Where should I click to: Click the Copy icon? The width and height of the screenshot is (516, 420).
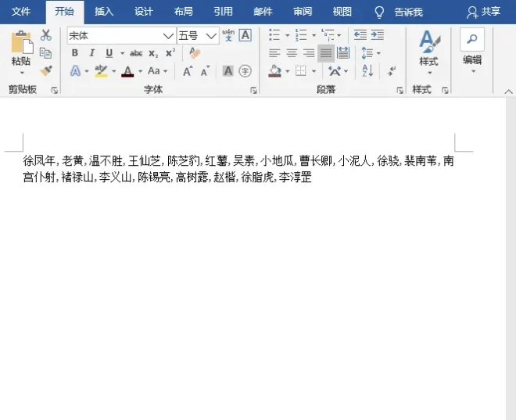(x=46, y=53)
